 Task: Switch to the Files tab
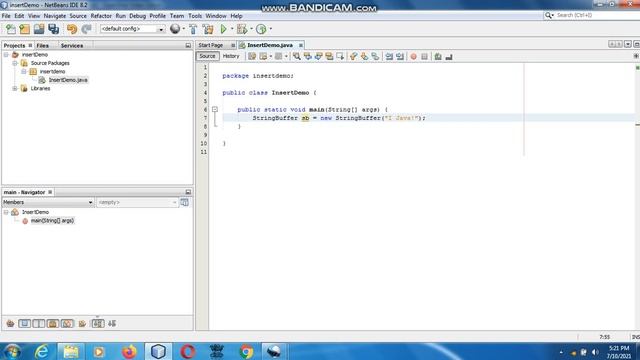point(42,46)
